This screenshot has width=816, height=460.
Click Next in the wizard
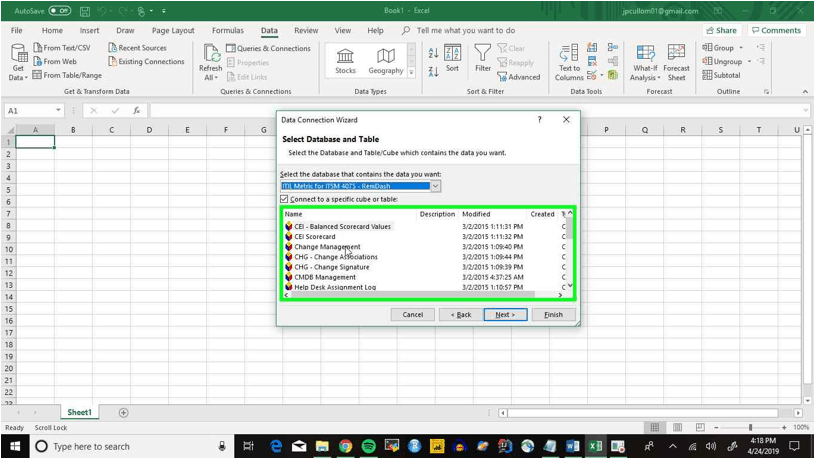pyautogui.click(x=505, y=314)
